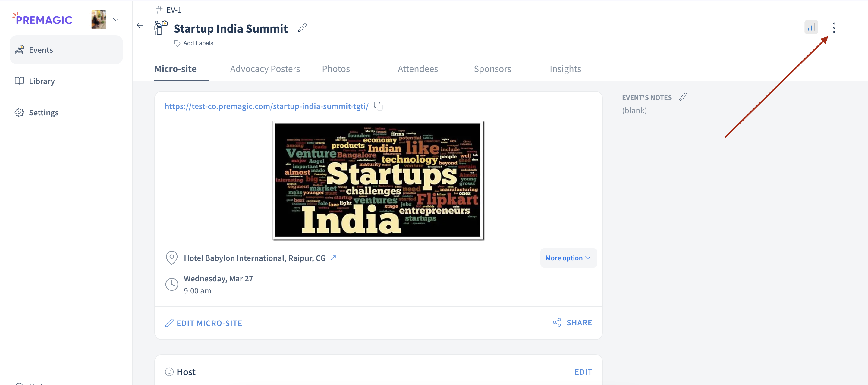868x385 pixels.
Task: Copy micro-site URL with copy icon
Action: [378, 106]
